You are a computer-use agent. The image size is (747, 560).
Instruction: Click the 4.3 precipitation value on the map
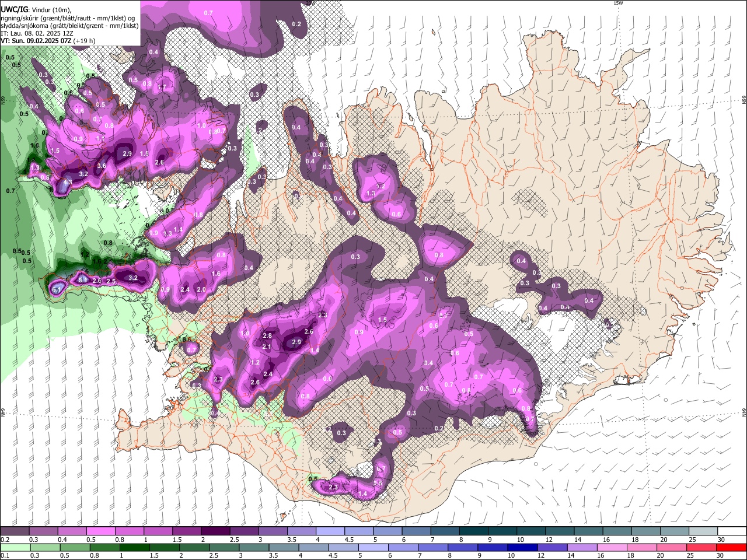coord(68,182)
